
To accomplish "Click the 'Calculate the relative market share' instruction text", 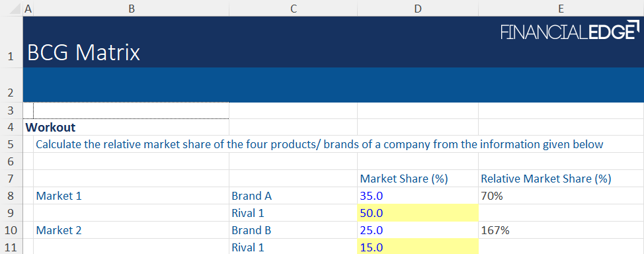I will [x=319, y=144].
